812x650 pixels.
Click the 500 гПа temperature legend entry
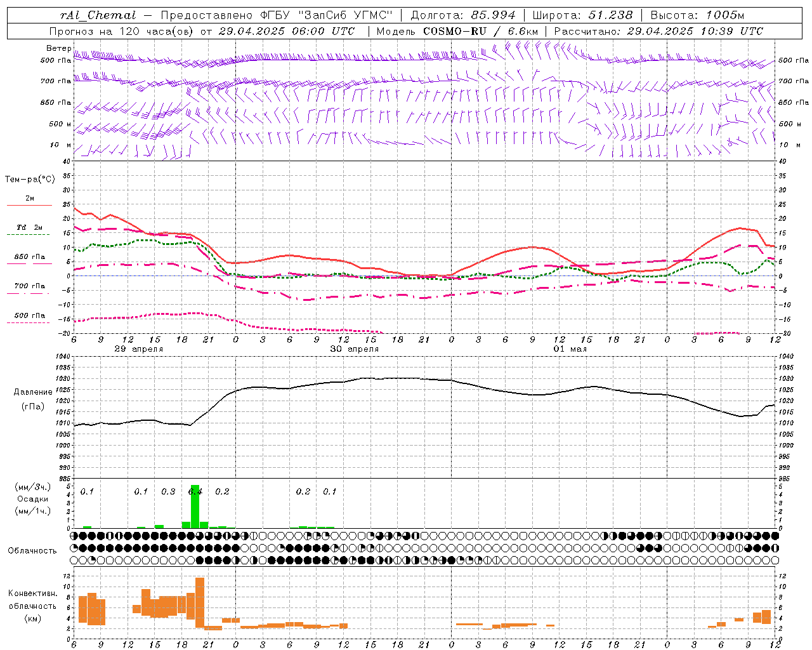coord(30,315)
